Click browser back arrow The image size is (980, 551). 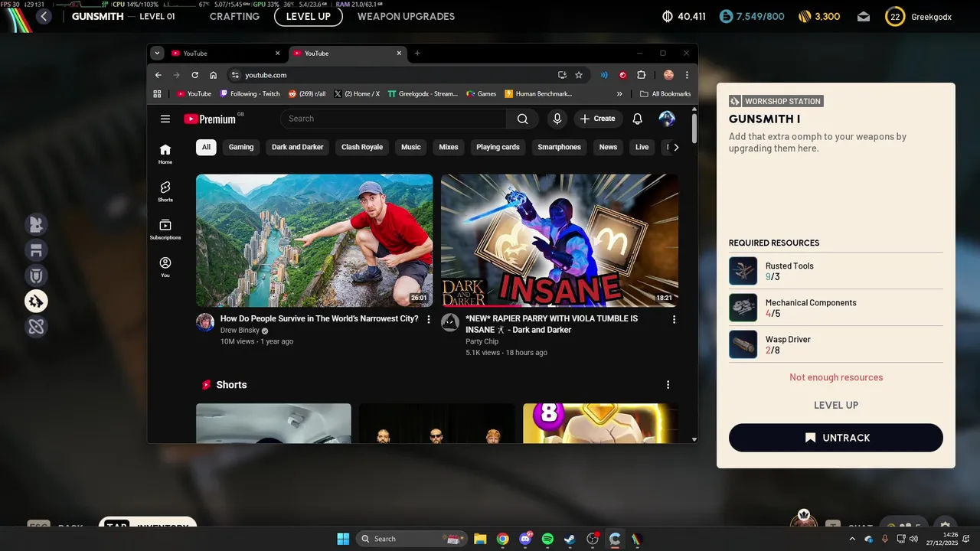click(158, 75)
